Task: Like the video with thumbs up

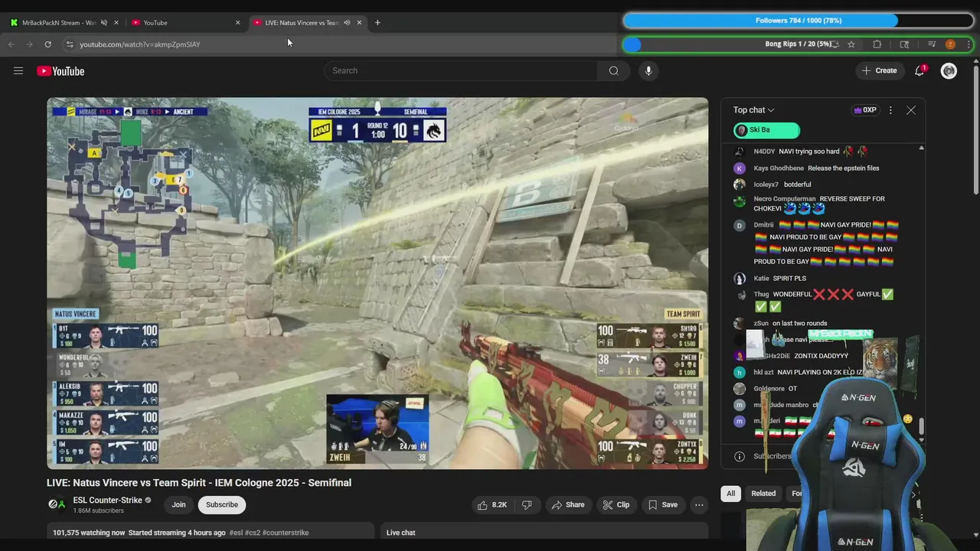Action: pyautogui.click(x=492, y=505)
